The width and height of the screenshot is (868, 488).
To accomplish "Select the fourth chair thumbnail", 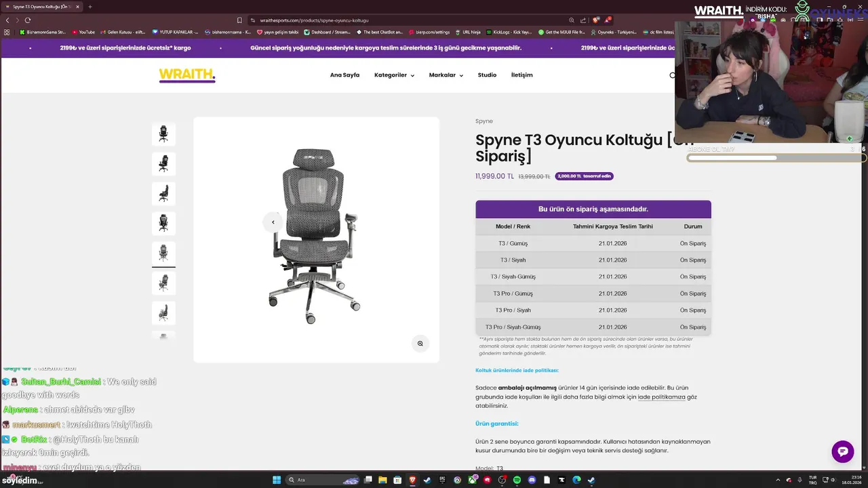I will click(x=163, y=224).
